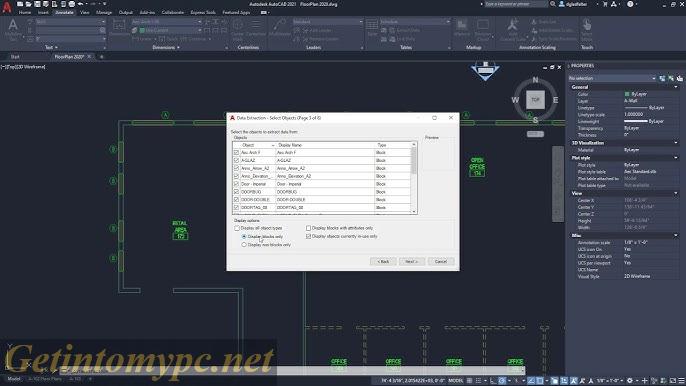Image resolution: width=686 pixels, height=386 pixels.
Task: Collapse the View section in Properties
Action: [x=676, y=193]
